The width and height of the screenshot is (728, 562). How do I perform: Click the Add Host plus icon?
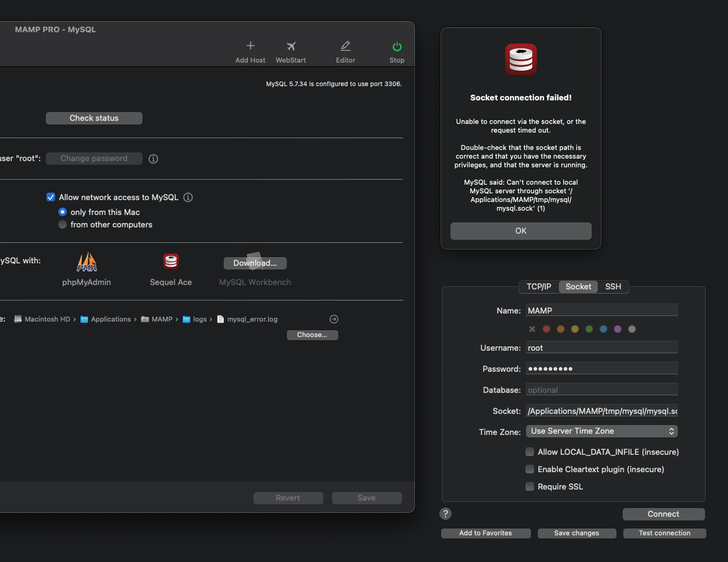pyautogui.click(x=250, y=46)
